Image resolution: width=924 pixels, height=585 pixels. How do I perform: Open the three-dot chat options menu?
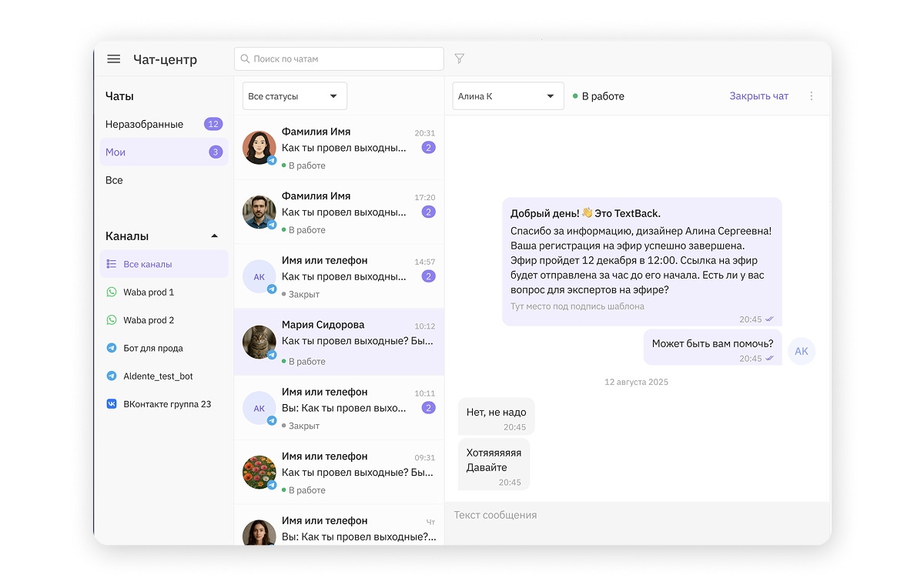point(811,96)
